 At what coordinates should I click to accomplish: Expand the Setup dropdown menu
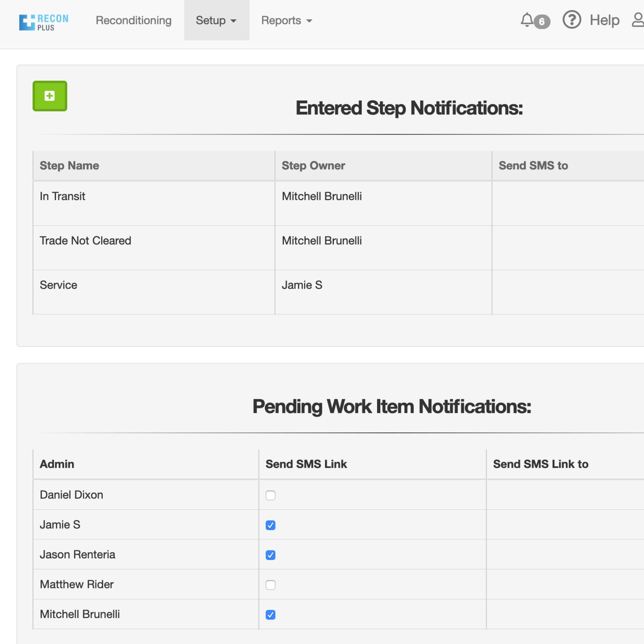(216, 20)
